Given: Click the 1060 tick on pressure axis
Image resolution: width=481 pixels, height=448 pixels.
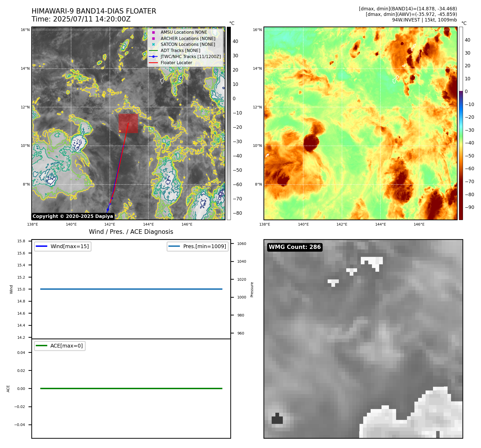Looking at the screenshot, I should [242, 244].
